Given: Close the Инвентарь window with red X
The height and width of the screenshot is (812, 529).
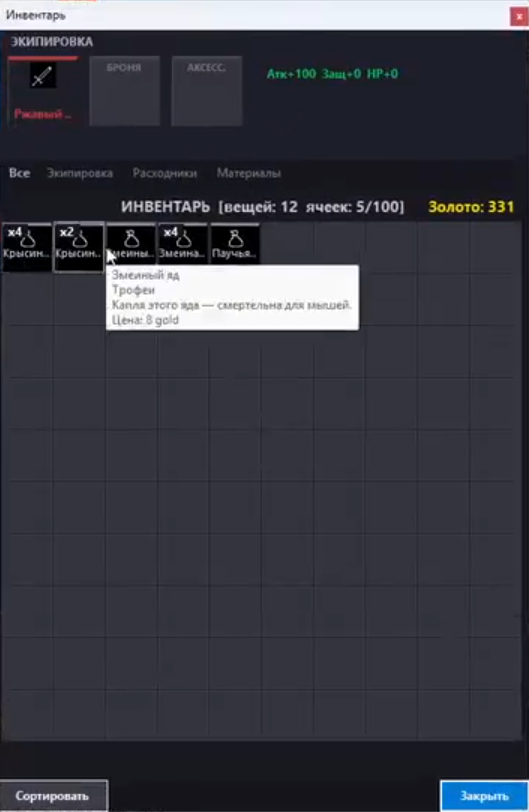Looking at the screenshot, I should point(519,17).
